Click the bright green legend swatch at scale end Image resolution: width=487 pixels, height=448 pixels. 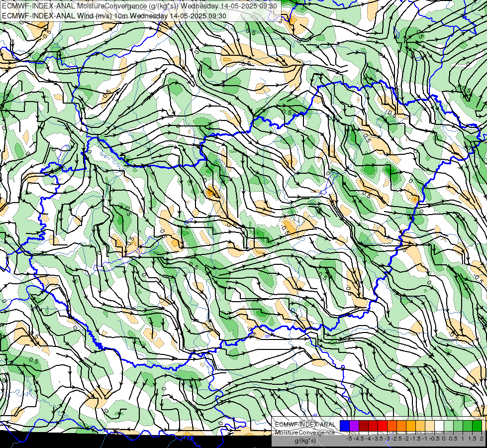pyautogui.click(x=477, y=426)
